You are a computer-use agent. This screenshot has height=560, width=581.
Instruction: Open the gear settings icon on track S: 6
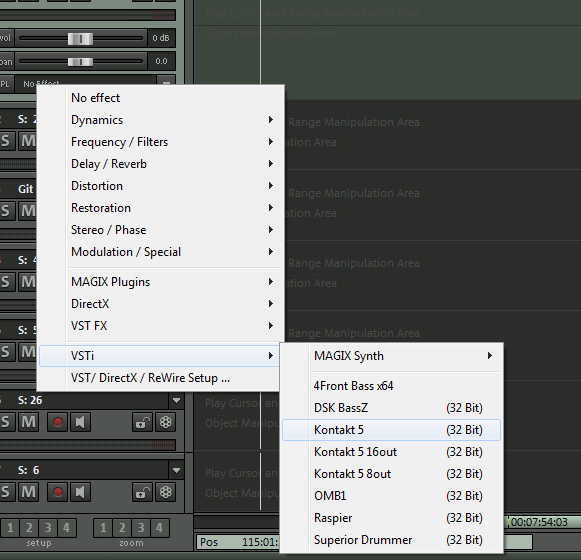(x=165, y=492)
